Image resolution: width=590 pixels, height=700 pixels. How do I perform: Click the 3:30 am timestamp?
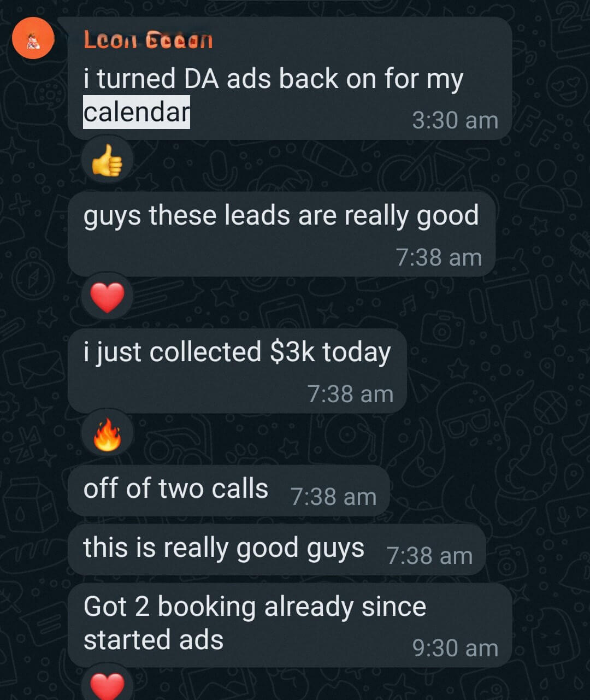pyautogui.click(x=455, y=120)
